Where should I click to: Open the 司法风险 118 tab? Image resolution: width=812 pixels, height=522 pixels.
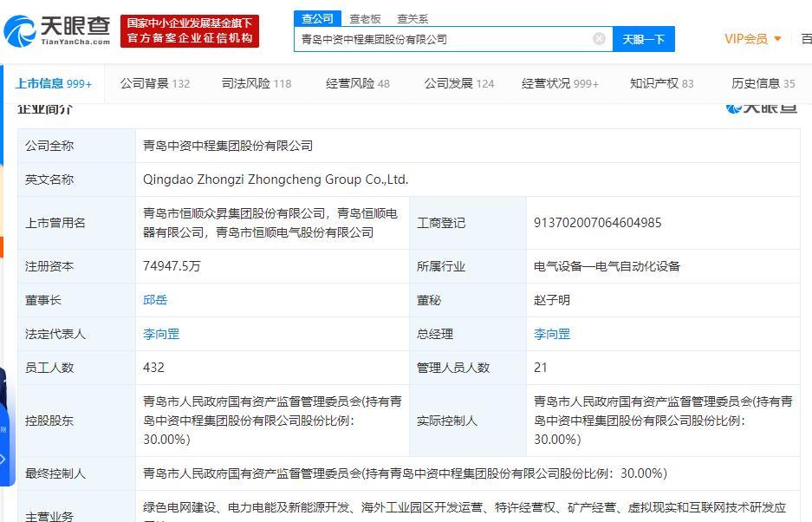tap(257, 83)
